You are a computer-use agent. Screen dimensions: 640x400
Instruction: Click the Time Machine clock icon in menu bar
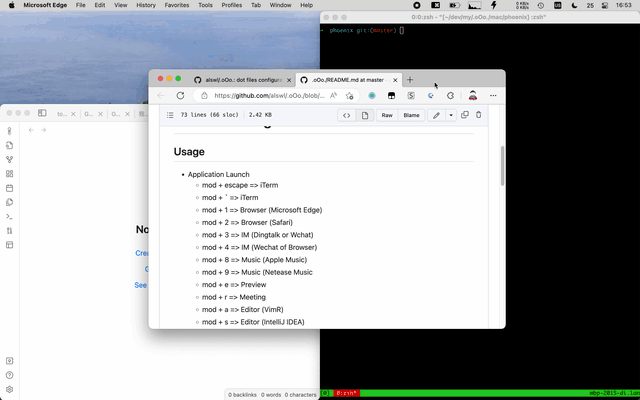[541, 5]
